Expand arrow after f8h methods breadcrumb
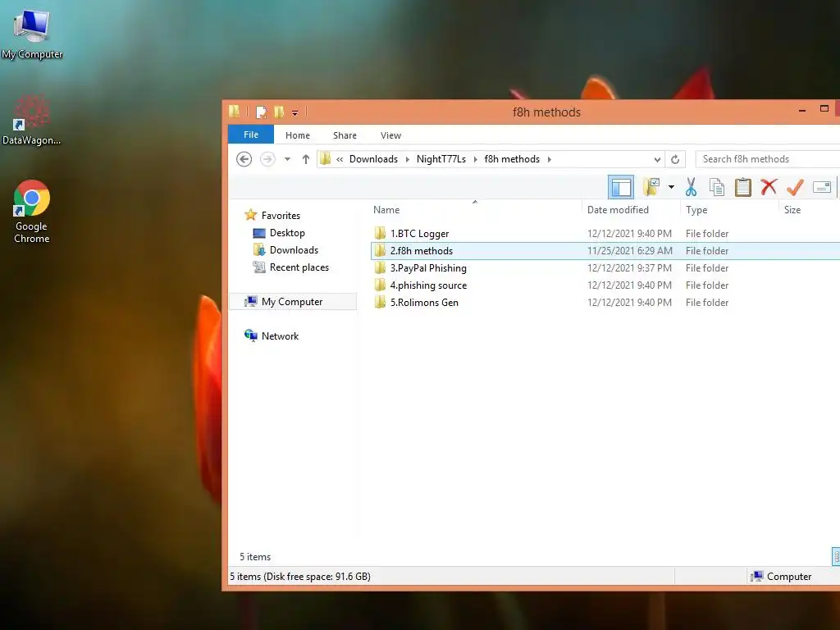 point(549,159)
